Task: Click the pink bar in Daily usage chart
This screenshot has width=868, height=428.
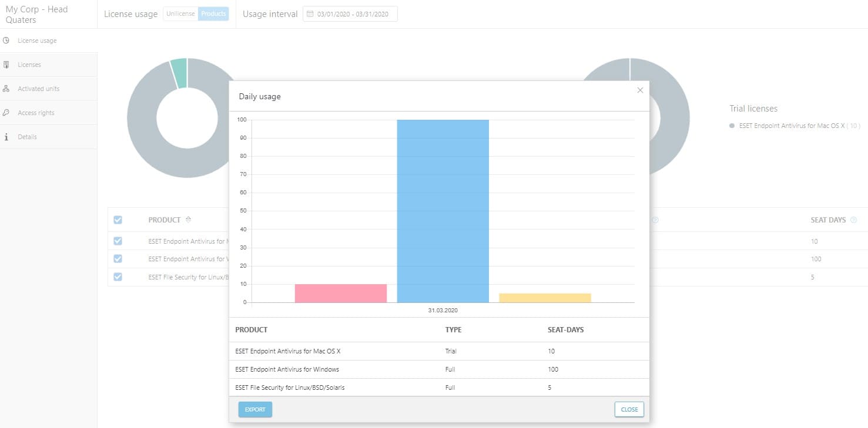Action: click(x=341, y=294)
